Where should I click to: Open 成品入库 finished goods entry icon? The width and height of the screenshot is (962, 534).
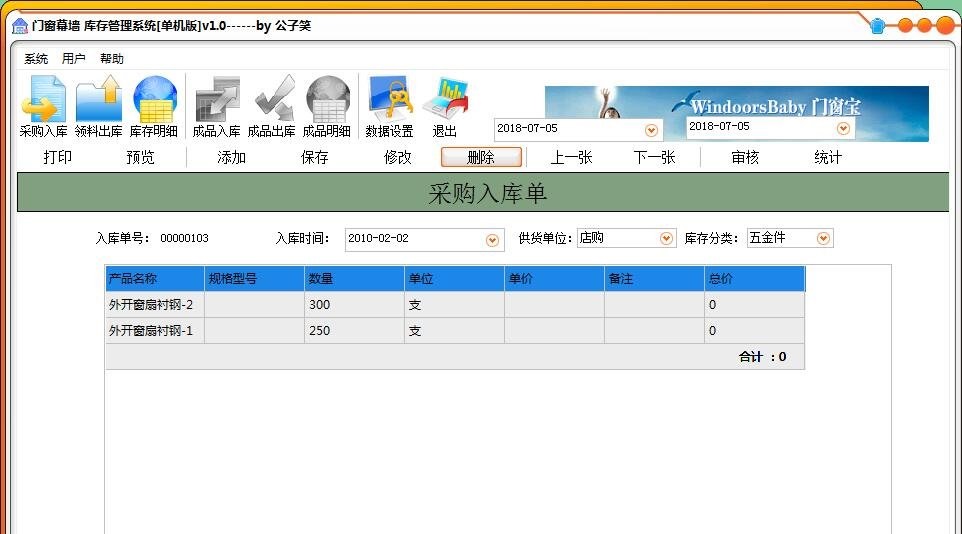[216, 106]
